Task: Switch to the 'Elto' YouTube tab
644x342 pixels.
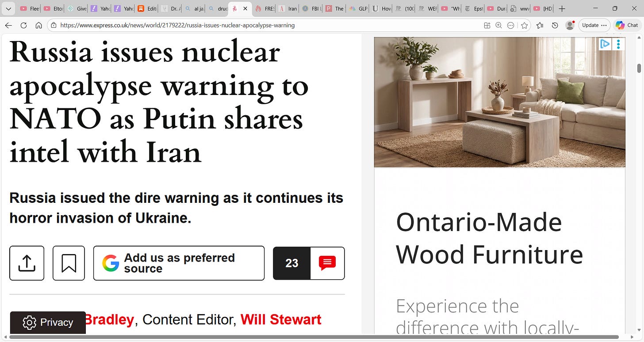Action: [53, 8]
